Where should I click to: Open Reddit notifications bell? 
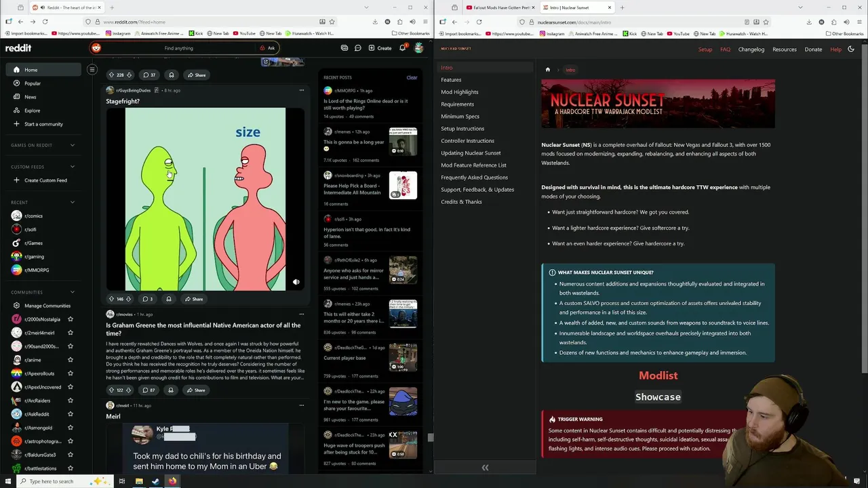[402, 48]
